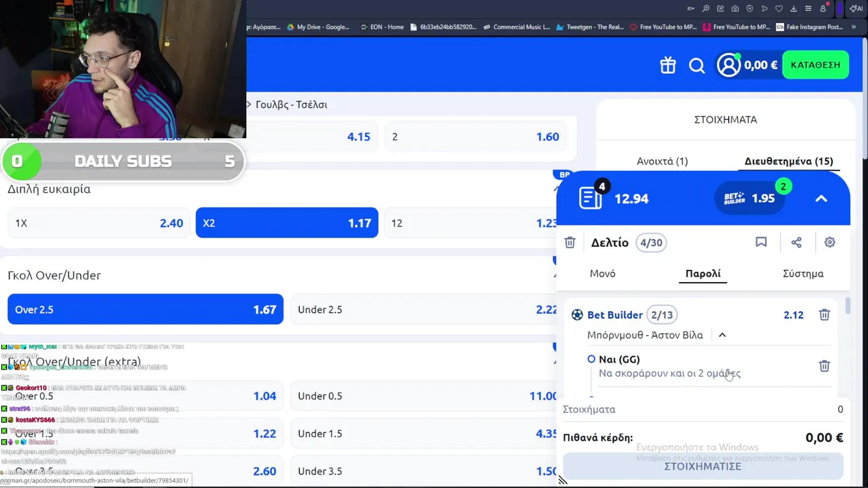Select 12 double chance at 1.23
The image size is (868, 488).
(x=471, y=223)
